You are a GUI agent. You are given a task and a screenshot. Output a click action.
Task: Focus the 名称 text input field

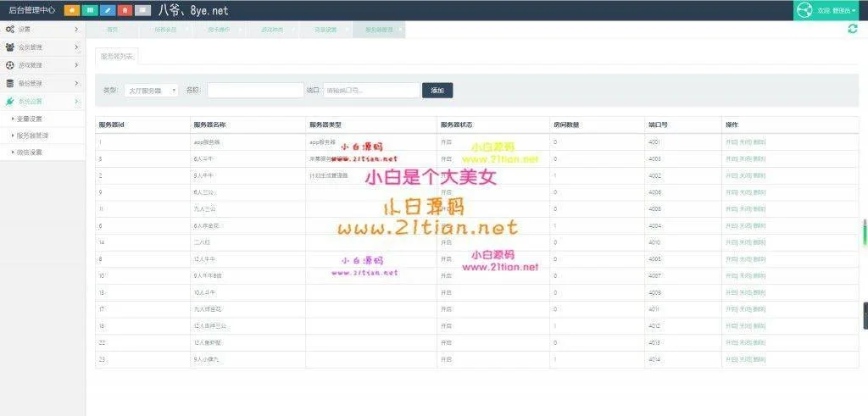tap(255, 90)
